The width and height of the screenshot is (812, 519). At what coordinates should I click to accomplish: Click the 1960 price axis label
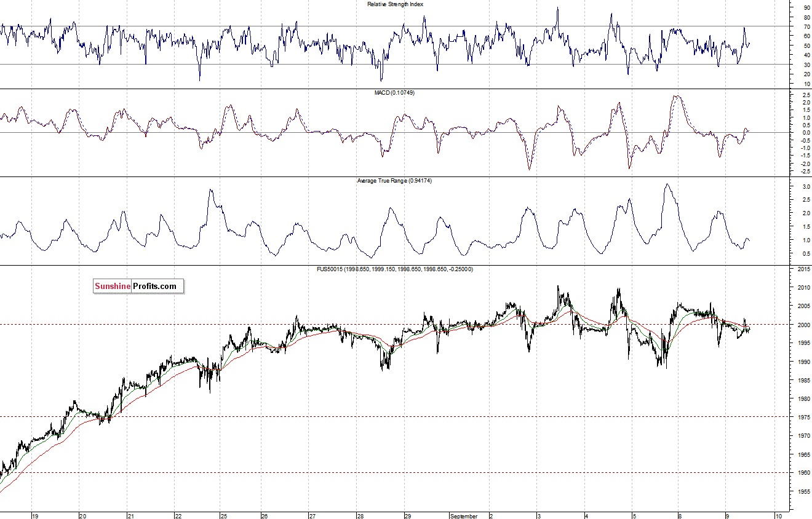point(803,473)
